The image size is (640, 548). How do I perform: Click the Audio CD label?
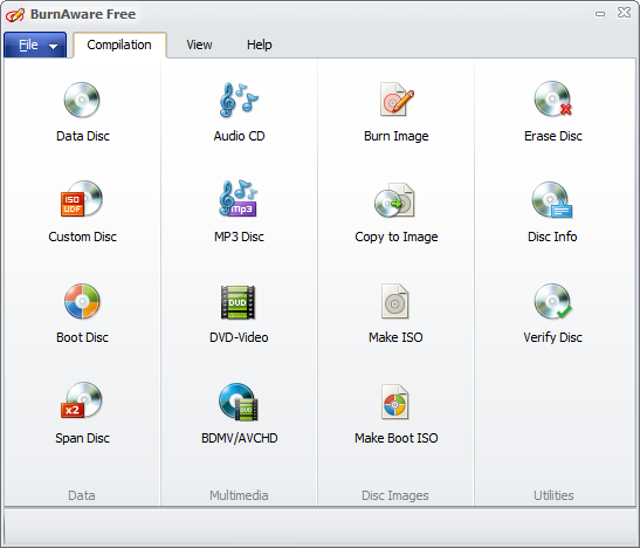[239, 136]
